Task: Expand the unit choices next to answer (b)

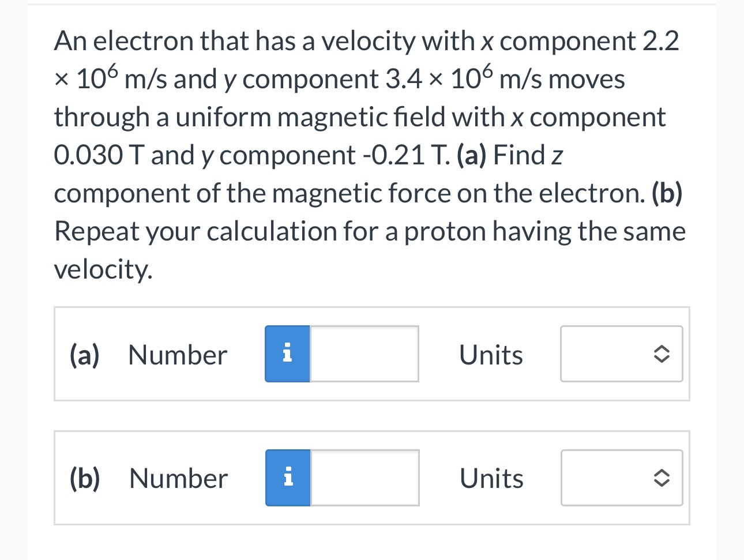Action: [x=621, y=478]
